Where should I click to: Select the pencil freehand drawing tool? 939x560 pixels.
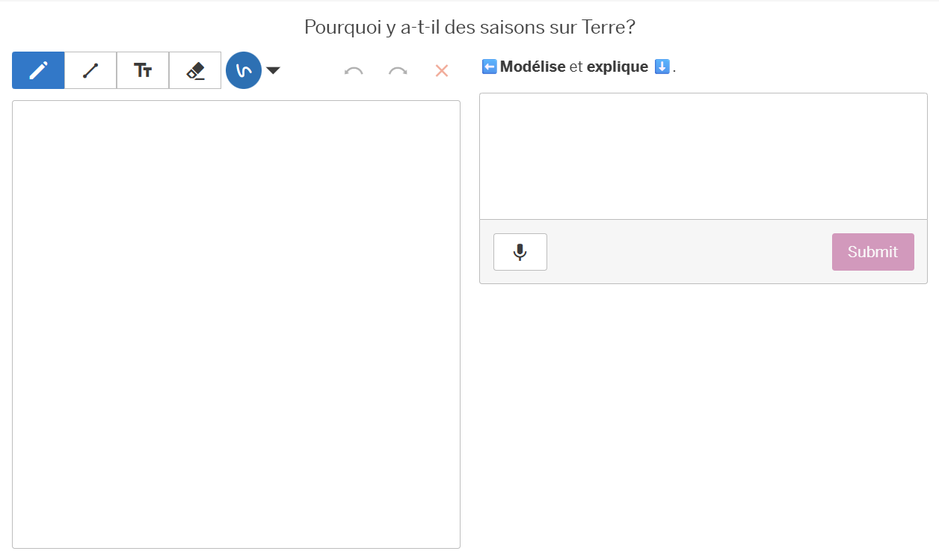pyautogui.click(x=38, y=70)
